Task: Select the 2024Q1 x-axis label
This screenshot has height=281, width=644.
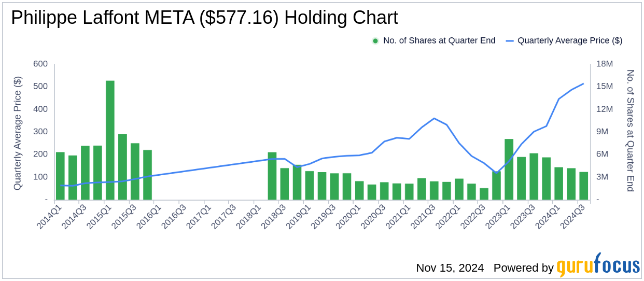Action: tap(547, 216)
